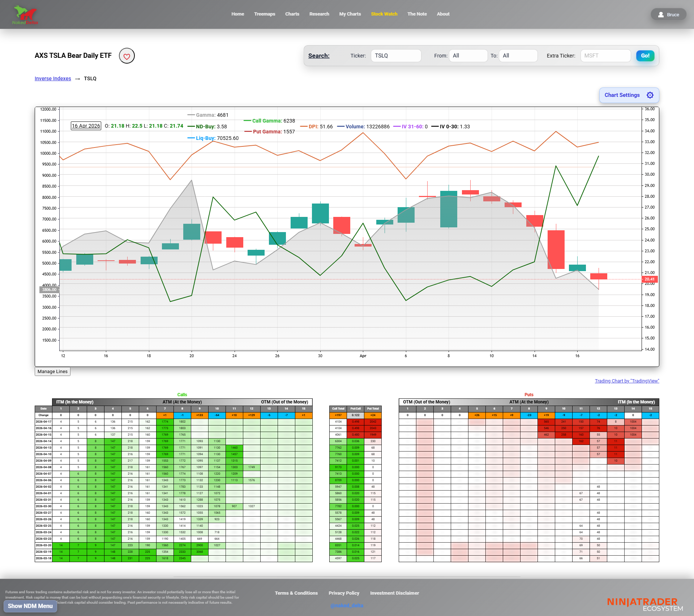Click the IV 0-30 legend entry
This screenshot has height=616, width=694.
coord(450,127)
